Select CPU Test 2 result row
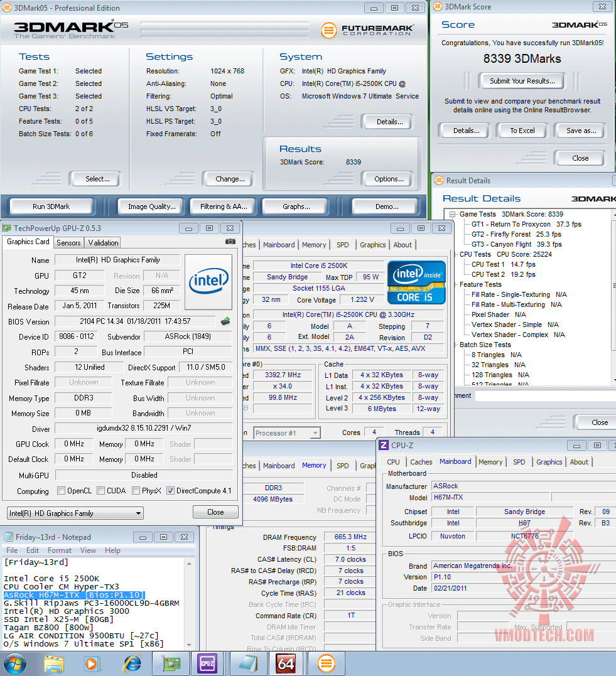 pos(503,275)
